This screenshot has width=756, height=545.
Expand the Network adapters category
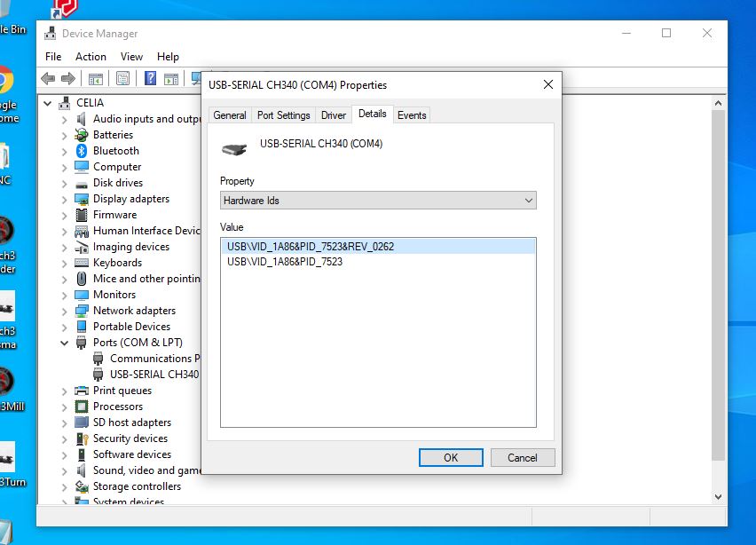click(x=64, y=311)
